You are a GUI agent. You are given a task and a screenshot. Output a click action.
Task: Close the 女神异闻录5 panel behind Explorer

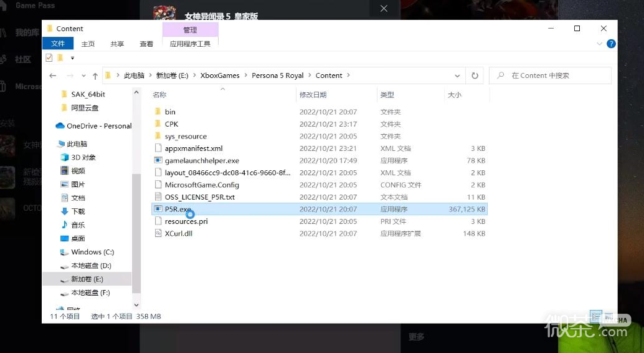pyautogui.click(x=384, y=9)
